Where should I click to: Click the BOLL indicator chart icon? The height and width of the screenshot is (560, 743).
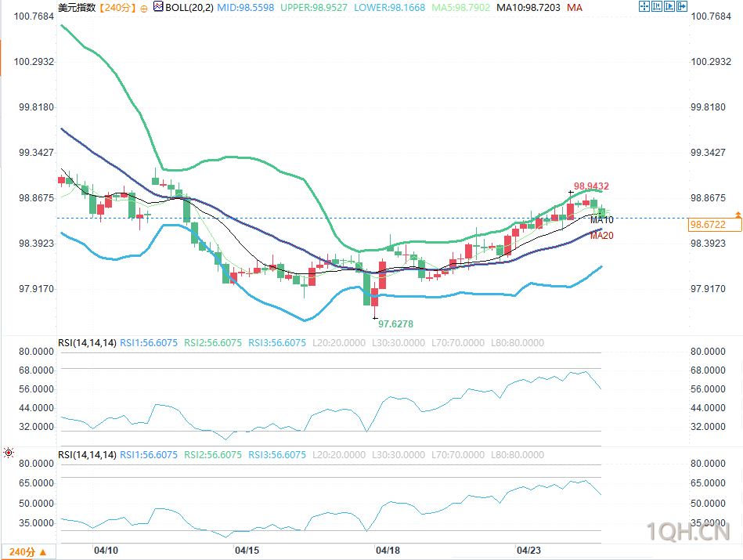158,7
